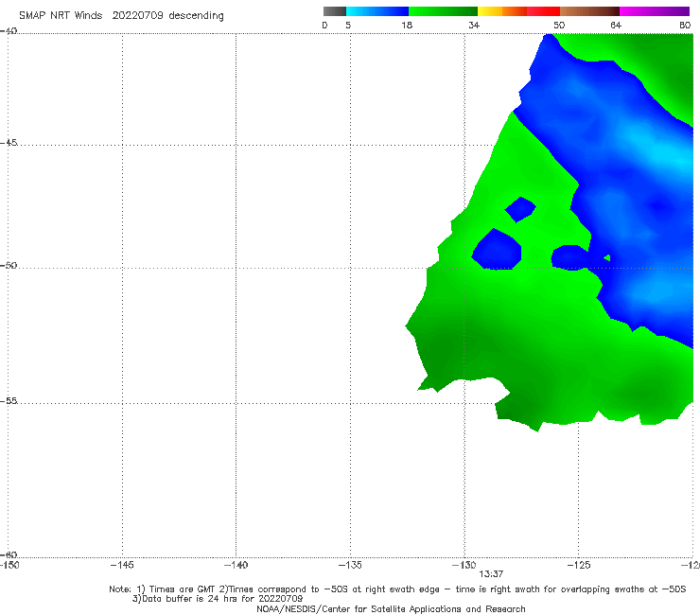
Task: Click the longitude label '-135'
Action: (350, 565)
